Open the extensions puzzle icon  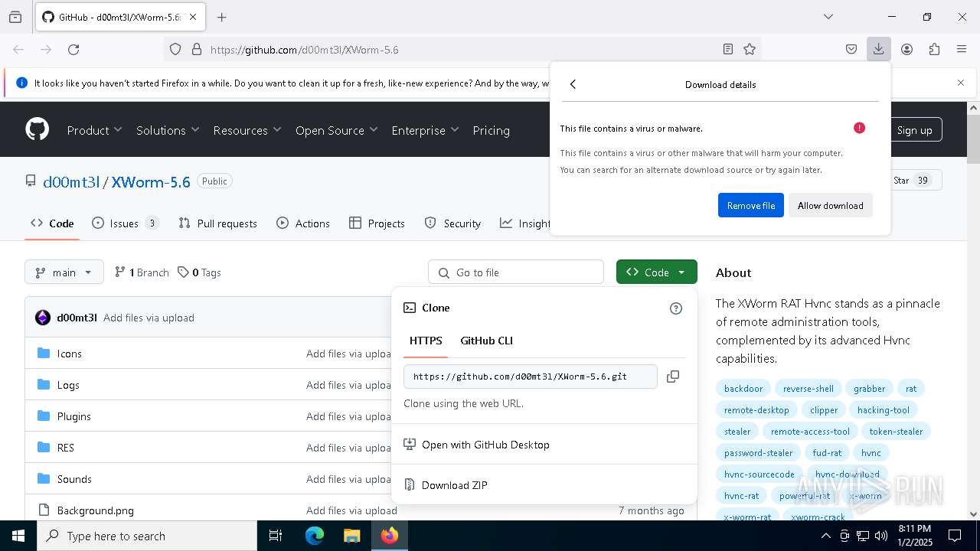pyautogui.click(x=934, y=49)
